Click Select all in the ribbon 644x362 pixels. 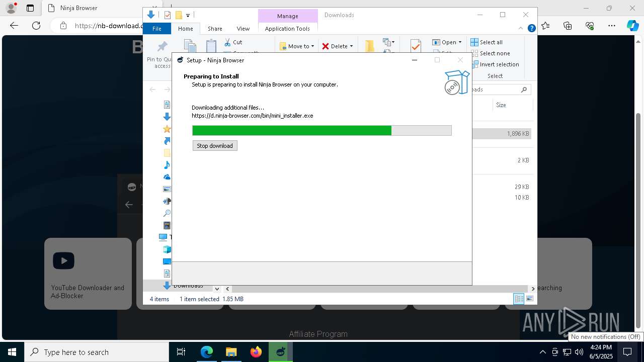coord(487,42)
